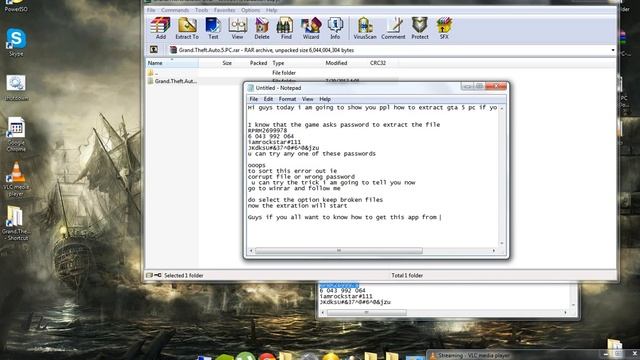
Task: Open WinRAR File menu
Action: [151, 10]
